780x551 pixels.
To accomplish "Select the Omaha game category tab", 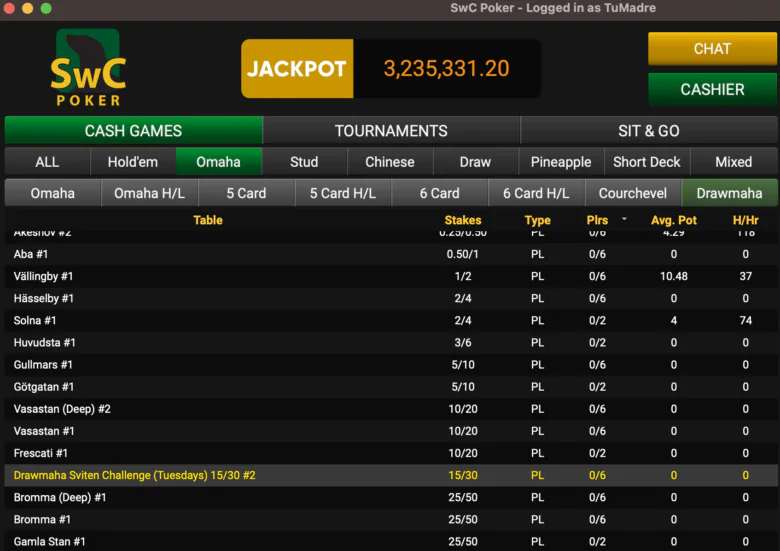I will 218,162.
